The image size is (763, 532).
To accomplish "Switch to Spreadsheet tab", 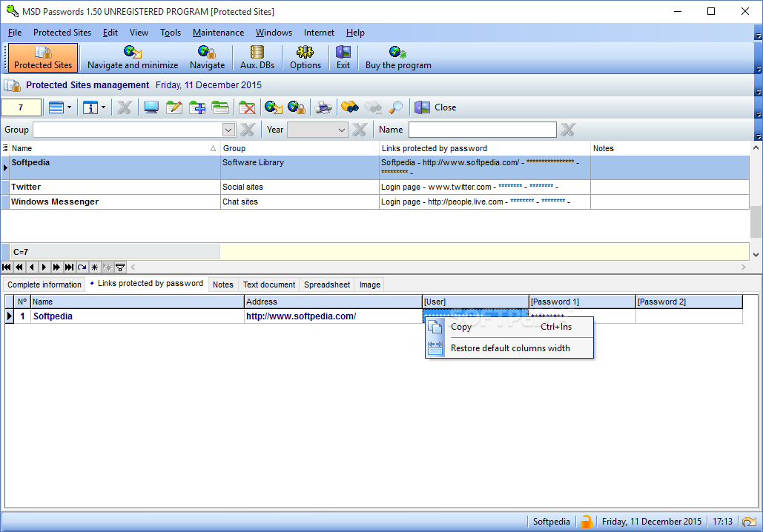I will tap(327, 285).
